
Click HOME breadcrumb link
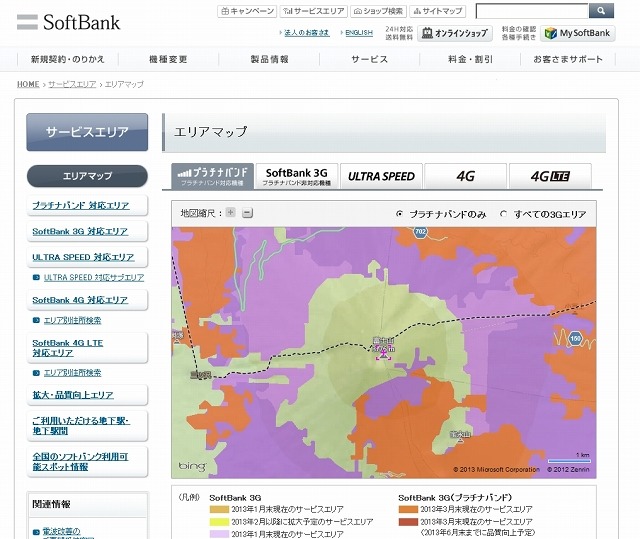(28, 84)
